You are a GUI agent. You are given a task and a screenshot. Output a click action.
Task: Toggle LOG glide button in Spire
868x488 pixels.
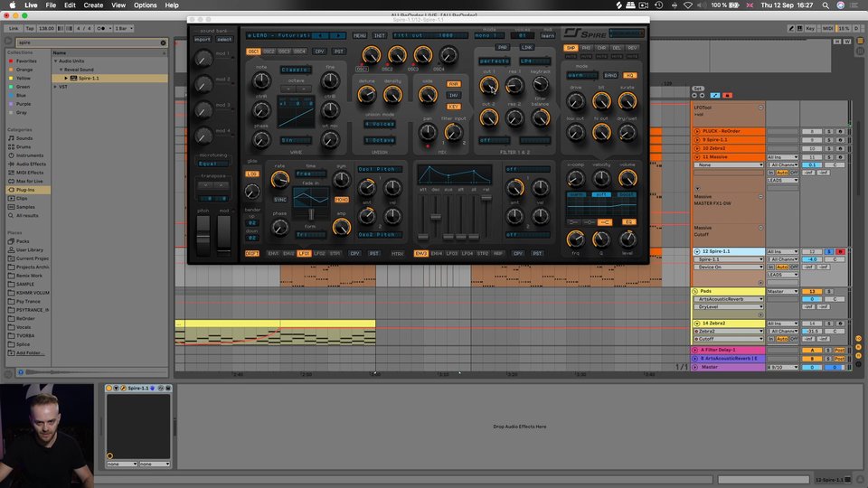tap(252, 174)
